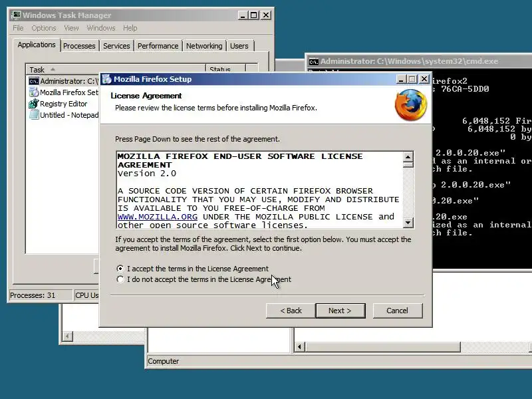Click the left scroll arrow in the Notepad window
This screenshot has height=399, width=532.
[68, 336]
